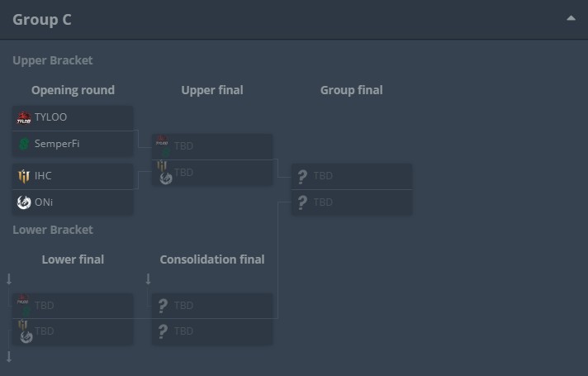The width and height of the screenshot is (588, 376).
Task: Click the SemperFi green team logo
Action: tap(23, 144)
